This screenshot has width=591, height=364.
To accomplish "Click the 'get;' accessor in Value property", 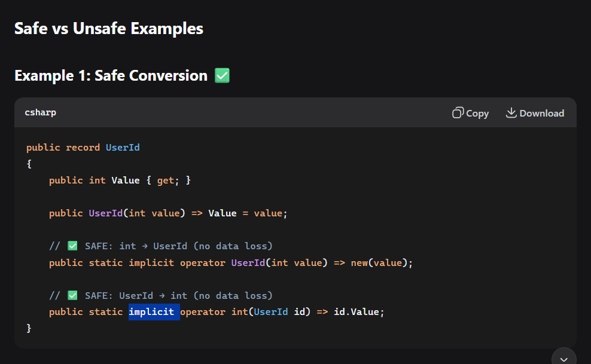I will point(167,180).
